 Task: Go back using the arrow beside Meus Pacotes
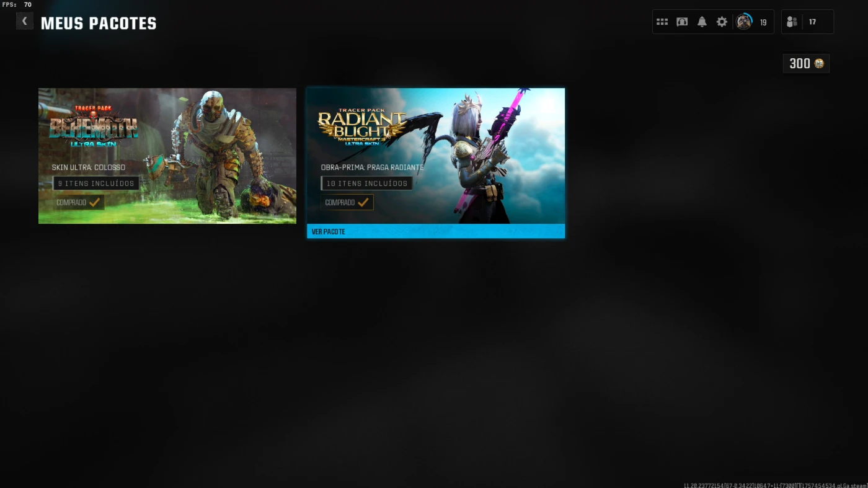coord(24,21)
